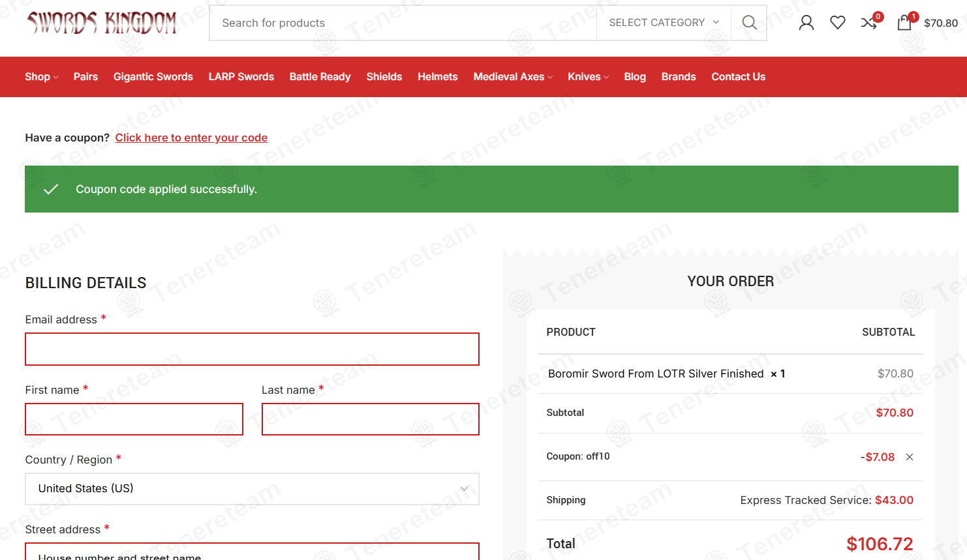This screenshot has height=560, width=967.
Task: Open the Battle Ready menu item
Action: pos(320,77)
